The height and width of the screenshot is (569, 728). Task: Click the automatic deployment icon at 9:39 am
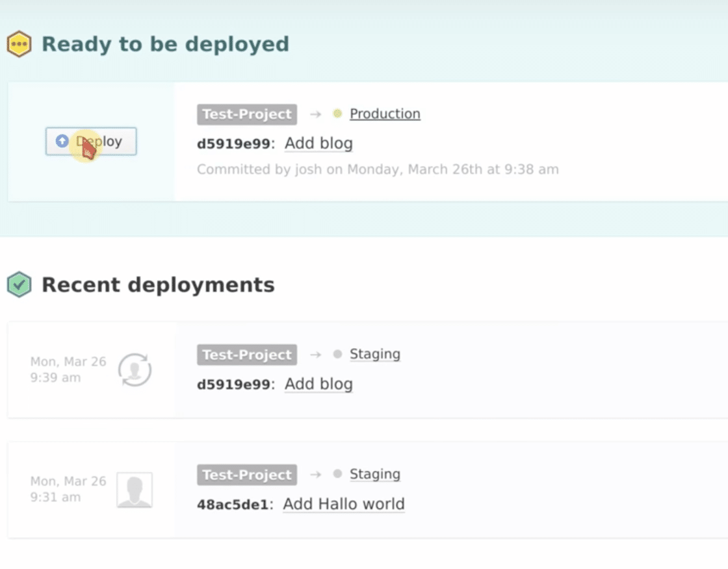pyautogui.click(x=135, y=370)
